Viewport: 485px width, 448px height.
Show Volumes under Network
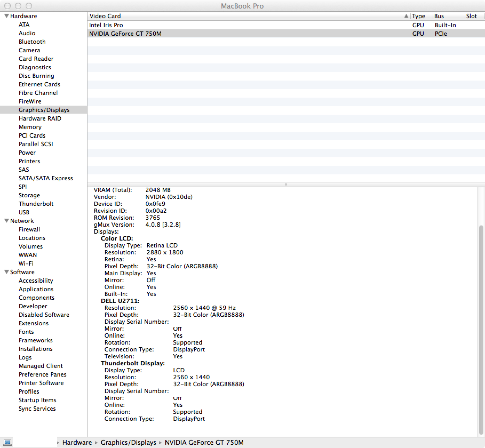pos(31,246)
